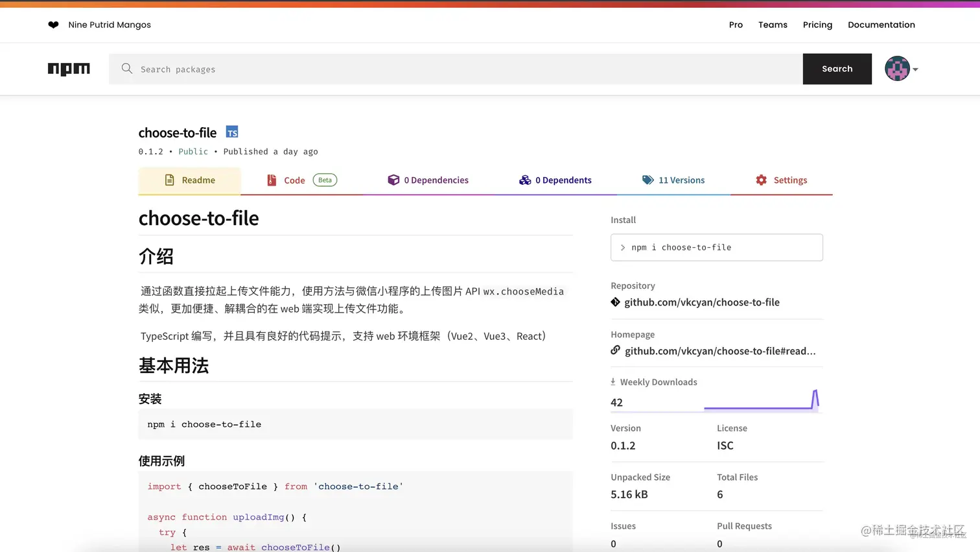Open the homepage github readme link
The width and height of the screenshot is (980, 552).
[720, 351]
